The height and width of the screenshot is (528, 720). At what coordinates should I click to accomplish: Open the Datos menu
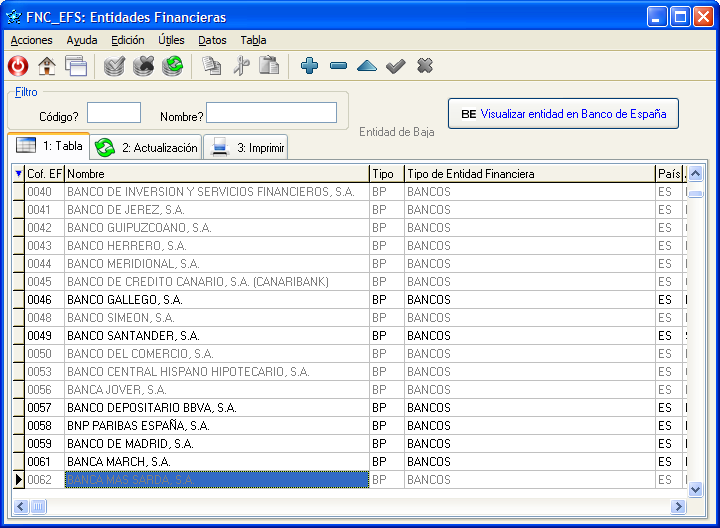point(212,40)
